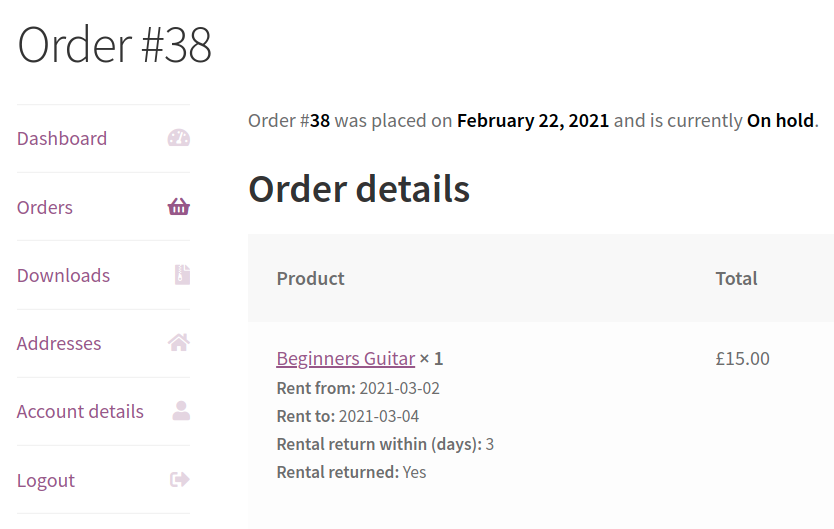Open the Dashboard menu item
The width and height of the screenshot is (834, 529).
click(x=62, y=138)
